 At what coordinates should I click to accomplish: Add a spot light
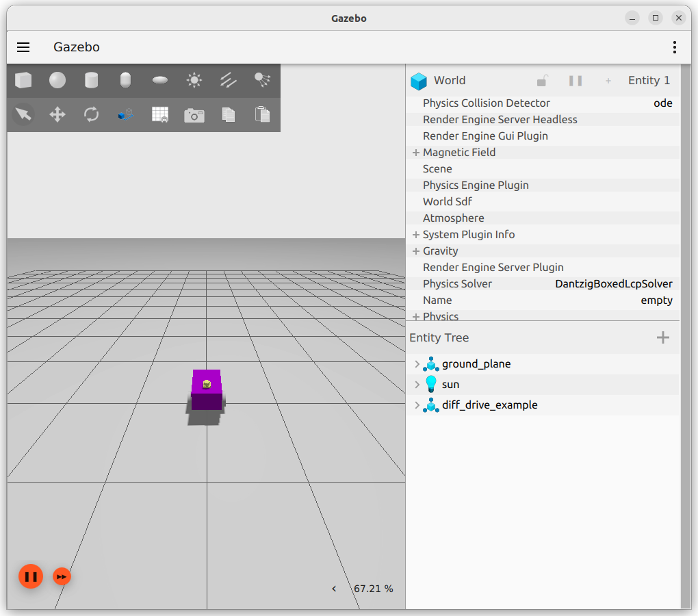[x=262, y=81]
